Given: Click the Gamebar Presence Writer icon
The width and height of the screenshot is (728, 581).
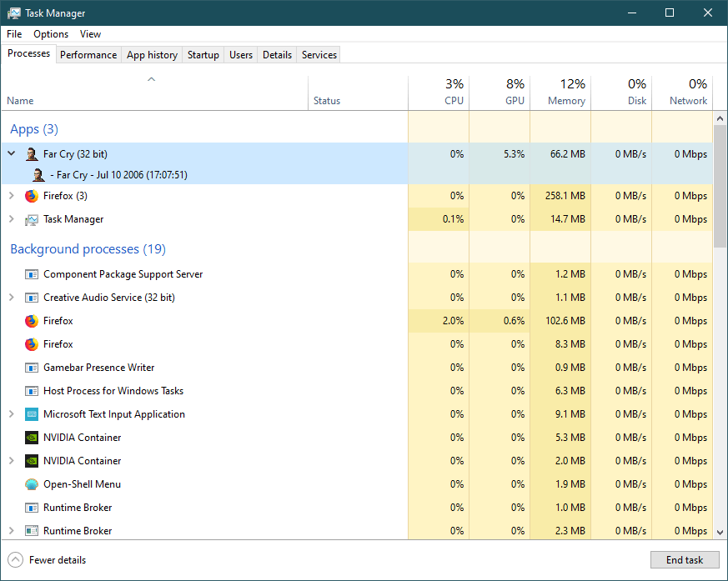Looking at the screenshot, I should [32, 368].
